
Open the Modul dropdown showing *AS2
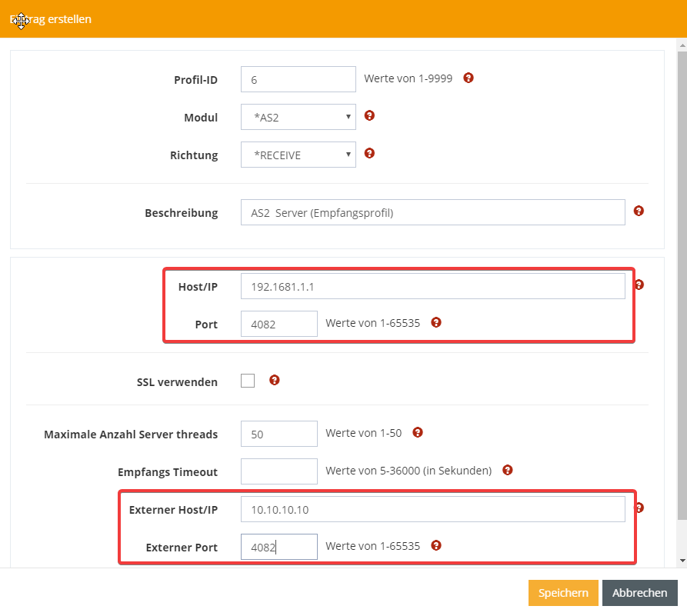coord(298,118)
